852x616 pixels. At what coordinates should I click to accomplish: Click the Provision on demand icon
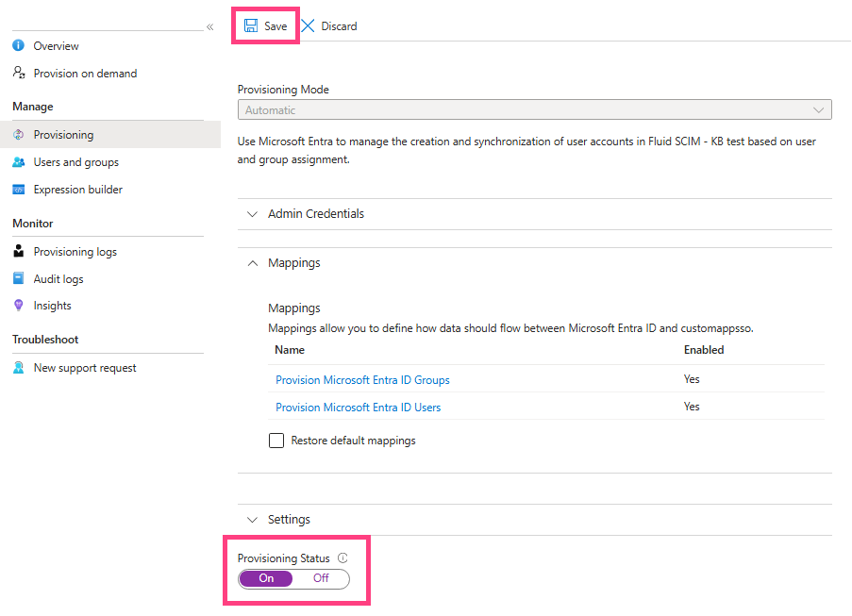click(x=19, y=73)
